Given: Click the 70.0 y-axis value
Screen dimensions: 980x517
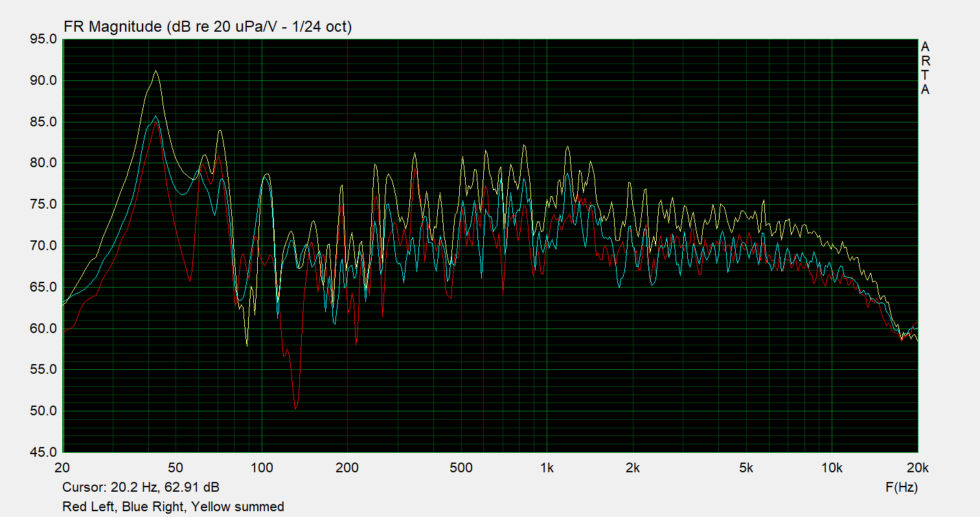Looking at the screenshot, I should click(43, 246).
